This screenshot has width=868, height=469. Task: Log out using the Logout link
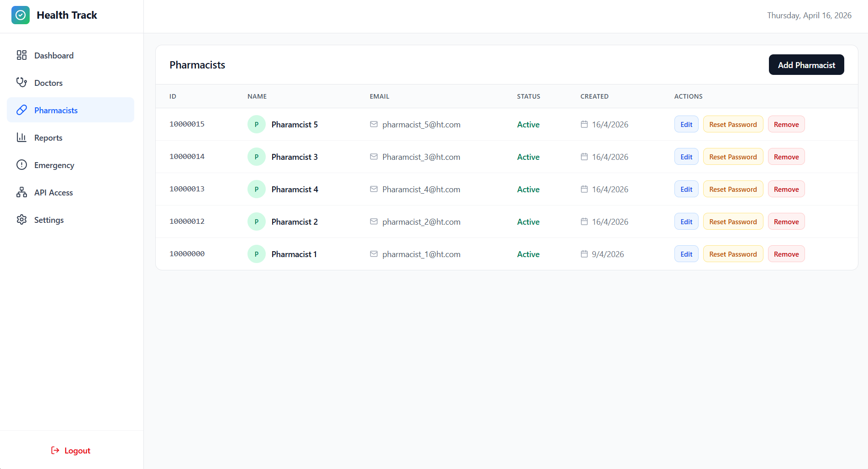click(71, 450)
